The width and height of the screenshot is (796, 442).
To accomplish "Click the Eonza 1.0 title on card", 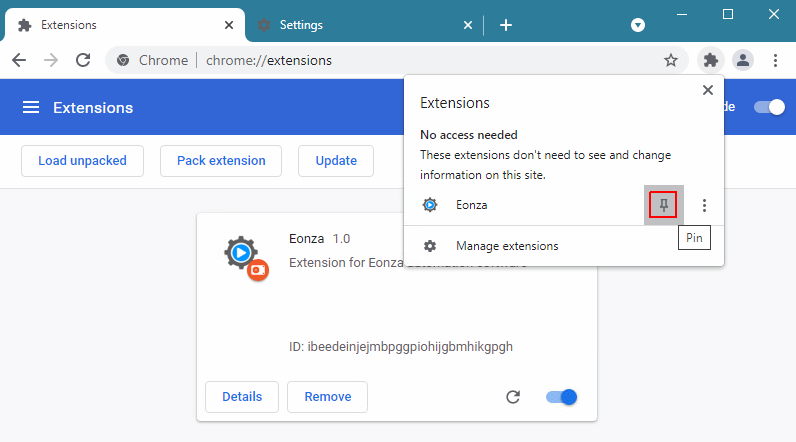I will point(319,239).
